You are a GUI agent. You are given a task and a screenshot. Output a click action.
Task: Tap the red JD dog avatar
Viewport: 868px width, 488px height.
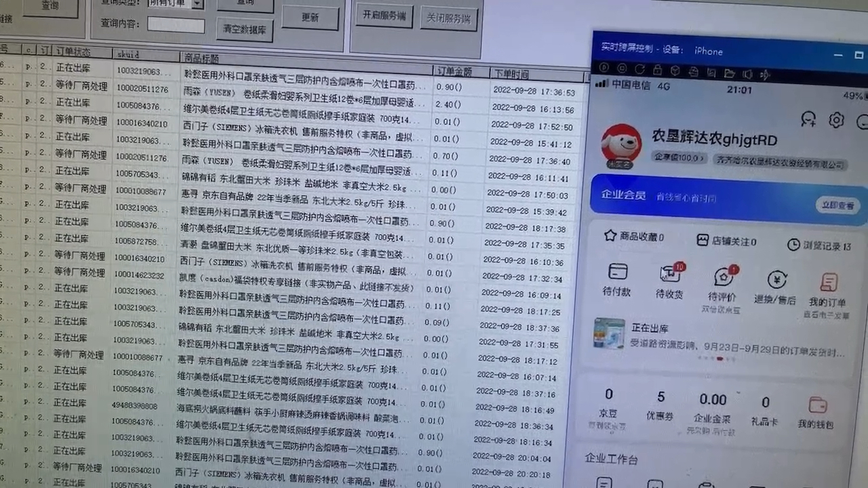coord(621,146)
